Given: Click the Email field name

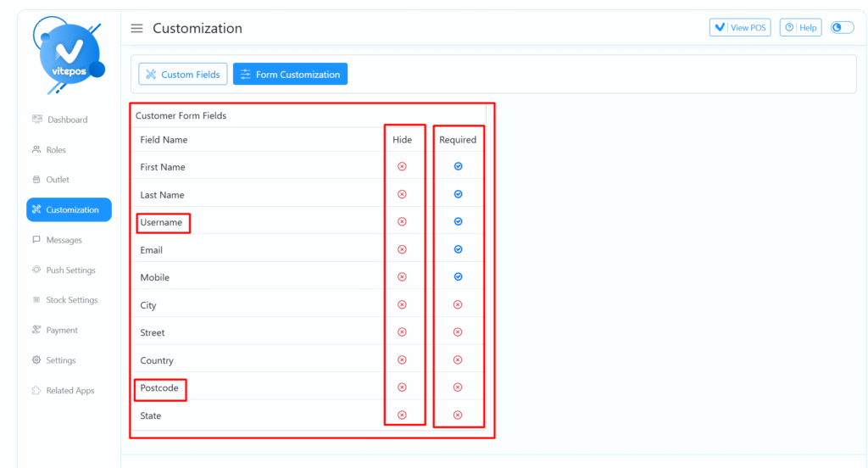Looking at the screenshot, I should 151,250.
